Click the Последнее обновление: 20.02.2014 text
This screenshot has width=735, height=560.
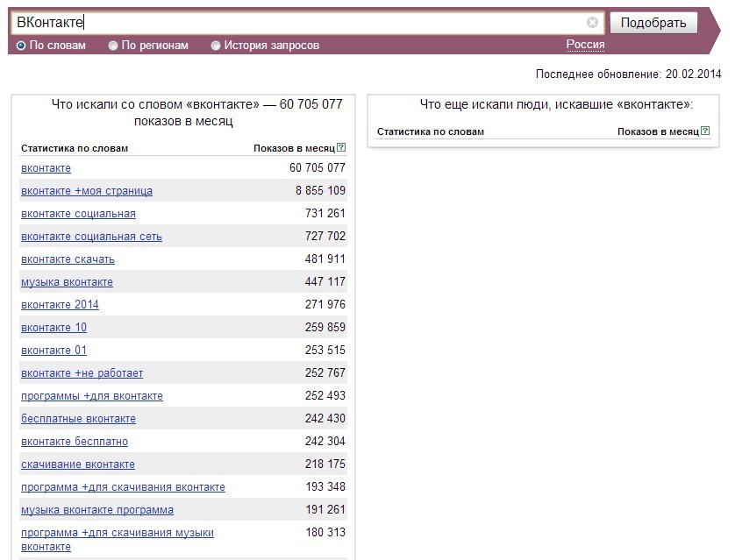(628, 74)
